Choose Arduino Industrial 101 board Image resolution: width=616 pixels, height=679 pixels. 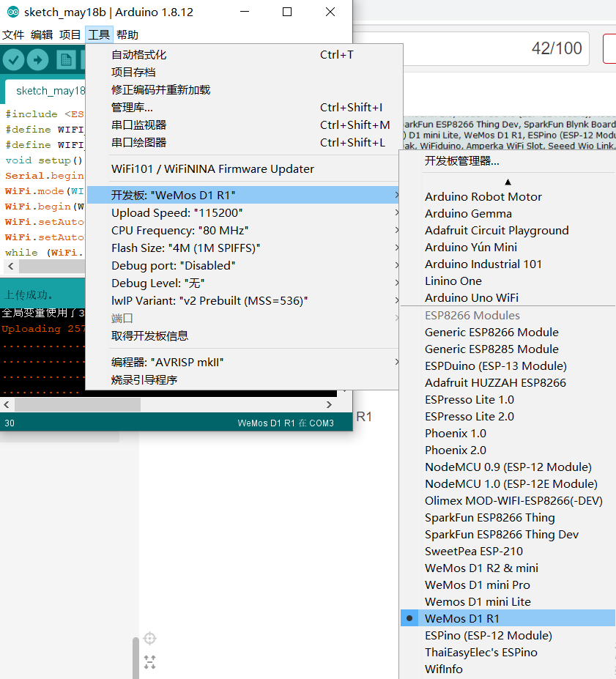[x=508, y=264]
